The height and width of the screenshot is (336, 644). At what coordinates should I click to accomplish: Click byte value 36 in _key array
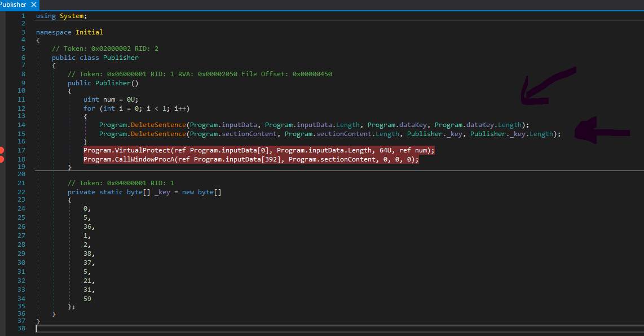tap(87, 226)
